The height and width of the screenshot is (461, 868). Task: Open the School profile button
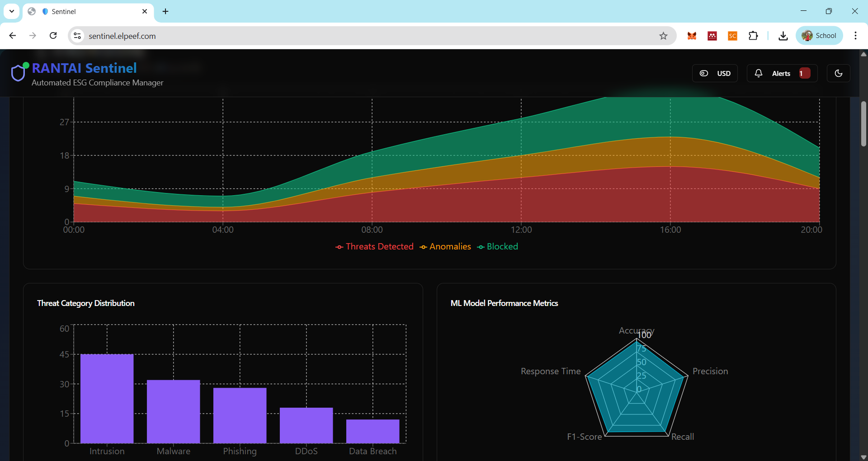tap(819, 36)
